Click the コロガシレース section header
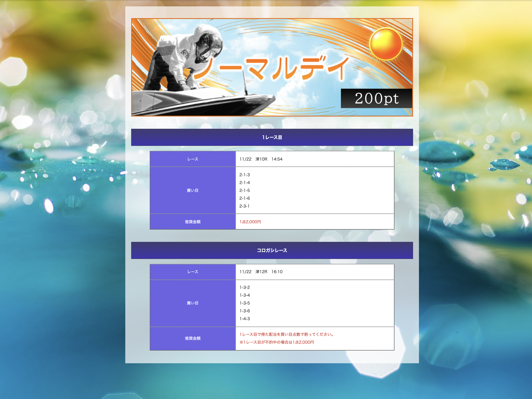The image size is (532, 399). 272,250
